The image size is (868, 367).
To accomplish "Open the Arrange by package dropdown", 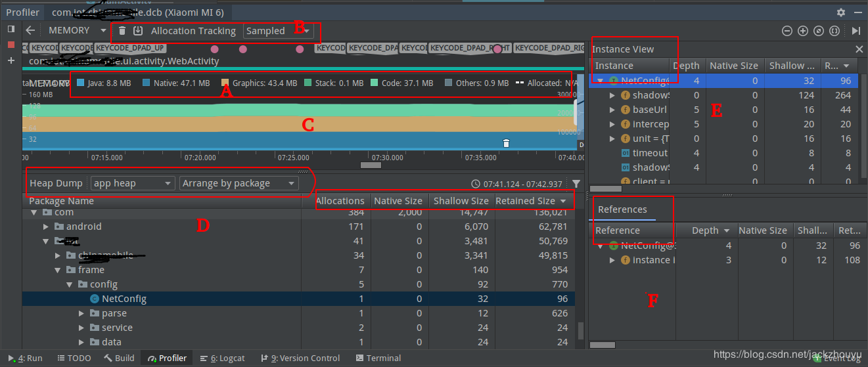I will pos(239,183).
